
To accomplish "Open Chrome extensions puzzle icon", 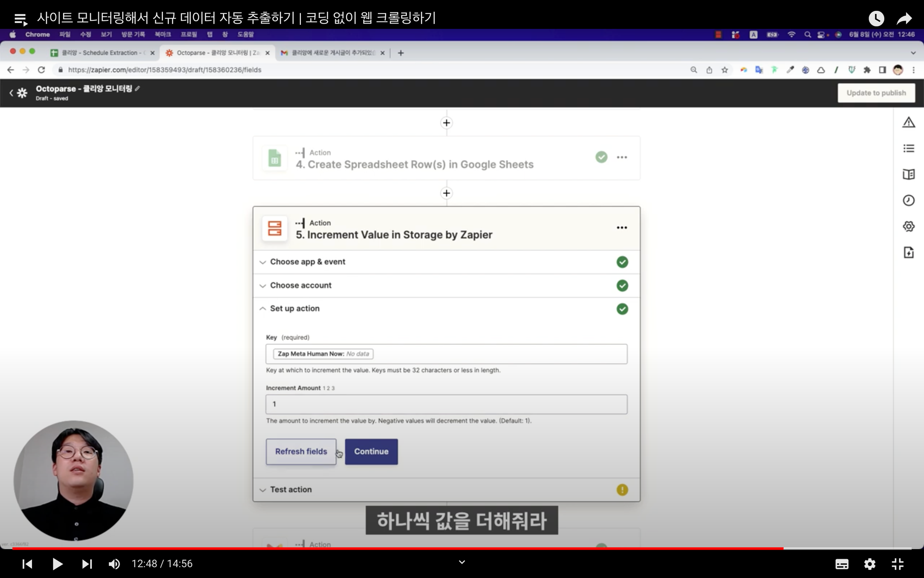I will pos(867,70).
